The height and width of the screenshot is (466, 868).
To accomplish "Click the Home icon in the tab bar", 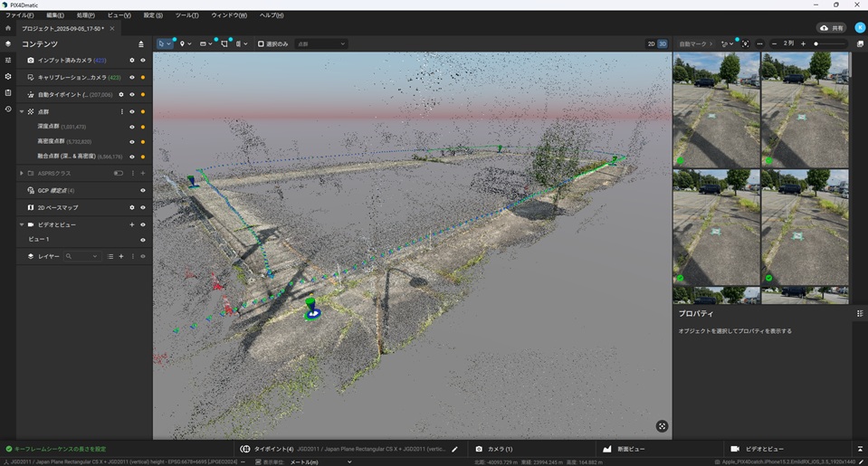I will [8, 28].
